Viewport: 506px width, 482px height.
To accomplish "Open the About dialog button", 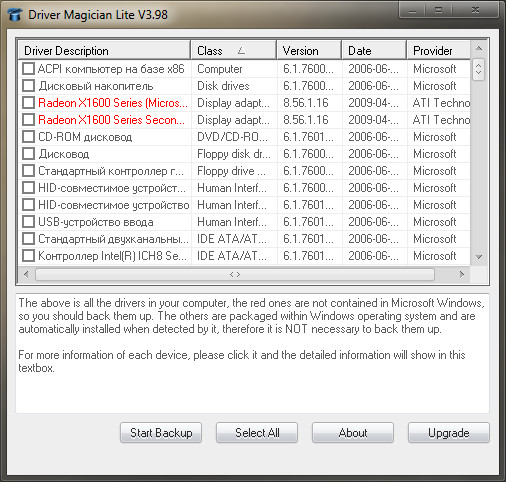I will pos(353,433).
